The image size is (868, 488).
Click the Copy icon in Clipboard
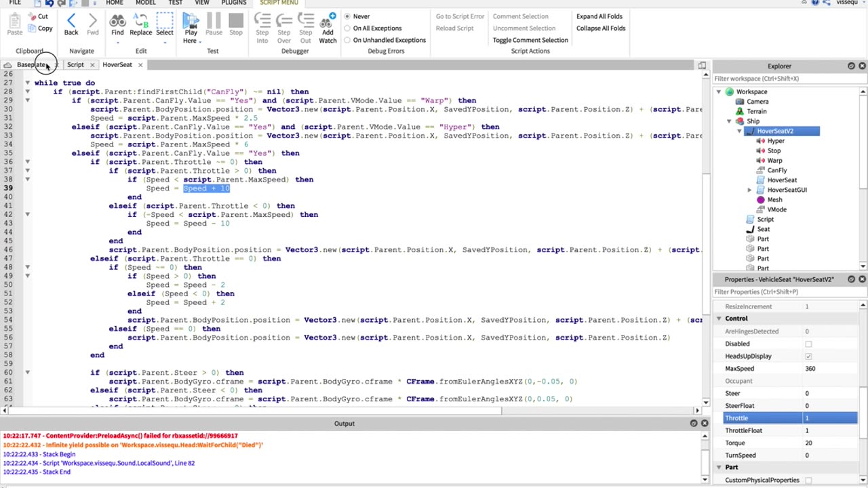(x=32, y=28)
